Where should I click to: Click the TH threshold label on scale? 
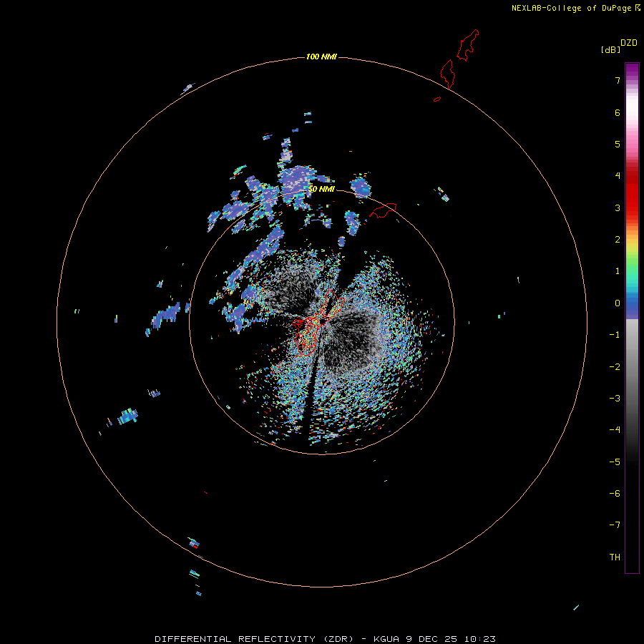615,557
